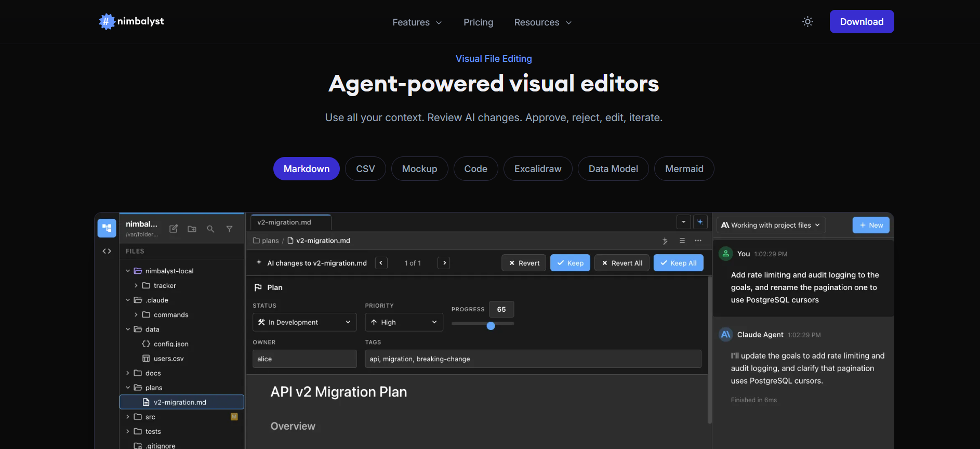Screen dimensions: 980x449
Task: Select the Excalidraw editor pill
Action: (537, 169)
